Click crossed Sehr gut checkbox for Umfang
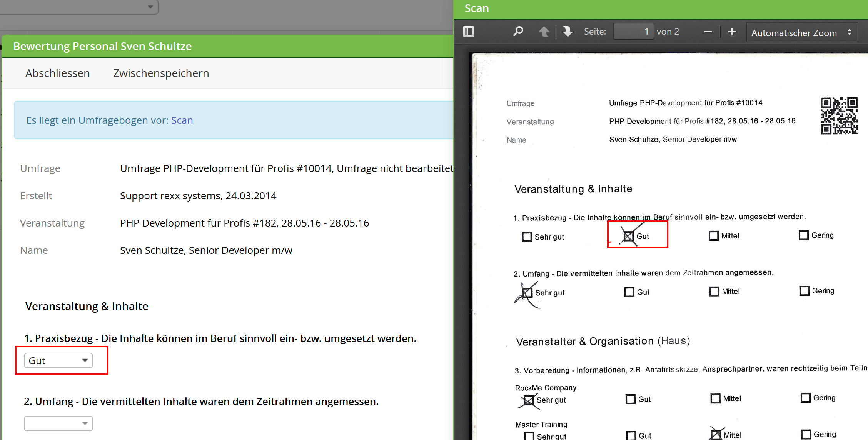The image size is (868, 440). (x=527, y=293)
